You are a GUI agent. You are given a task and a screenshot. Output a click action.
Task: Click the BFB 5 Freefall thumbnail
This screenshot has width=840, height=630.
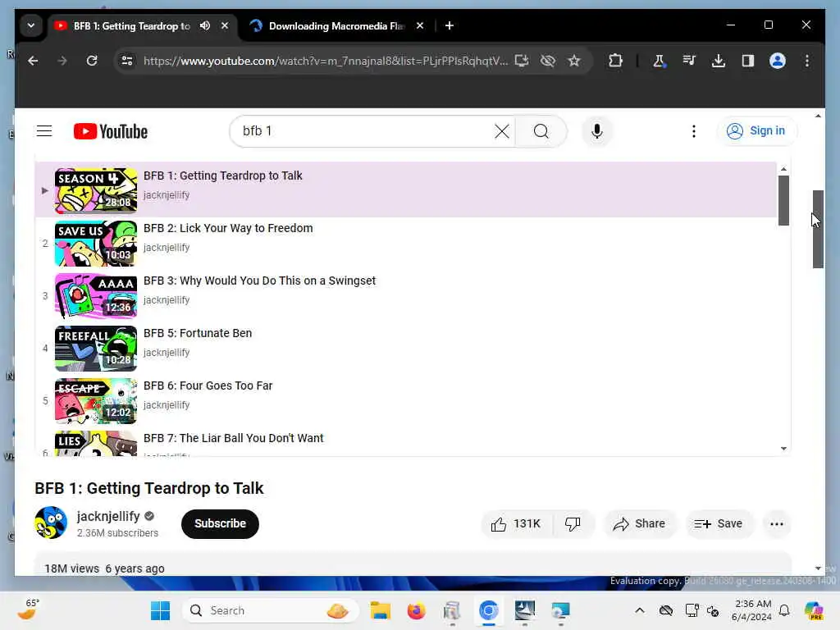tap(96, 348)
